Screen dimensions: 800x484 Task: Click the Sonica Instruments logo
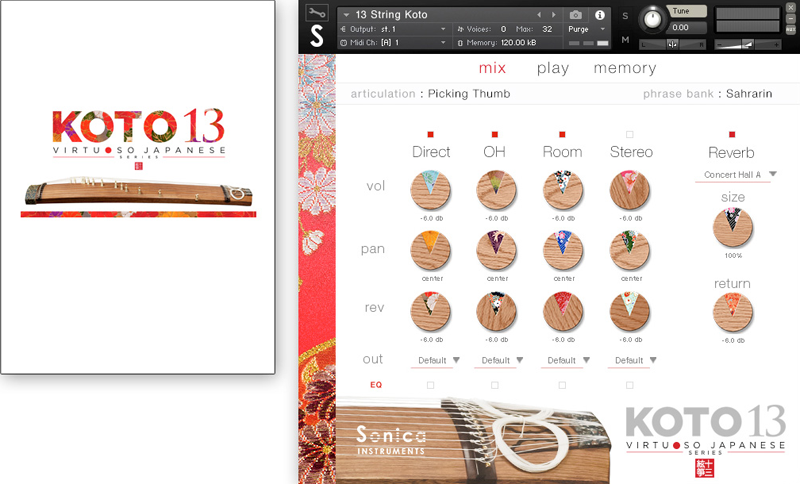pos(390,441)
